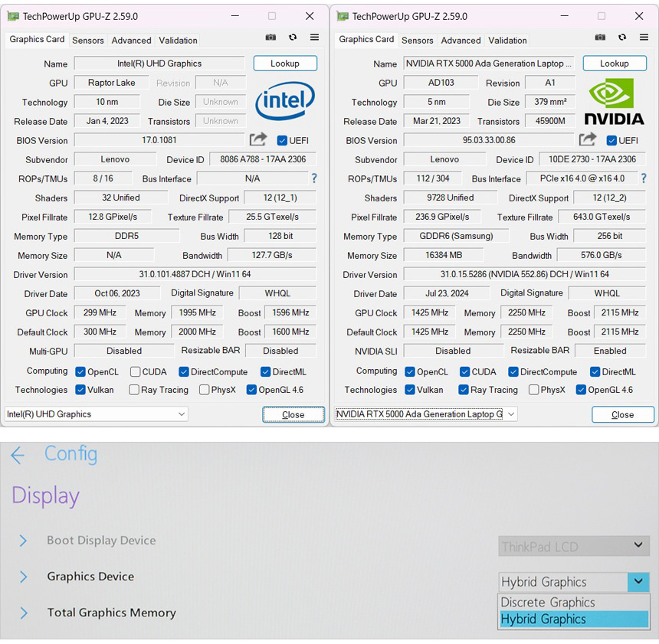Image resolution: width=659 pixels, height=644 pixels.
Task: Click the NVIDIA GPU field showing AD103
Action: [x=441, y=83]
